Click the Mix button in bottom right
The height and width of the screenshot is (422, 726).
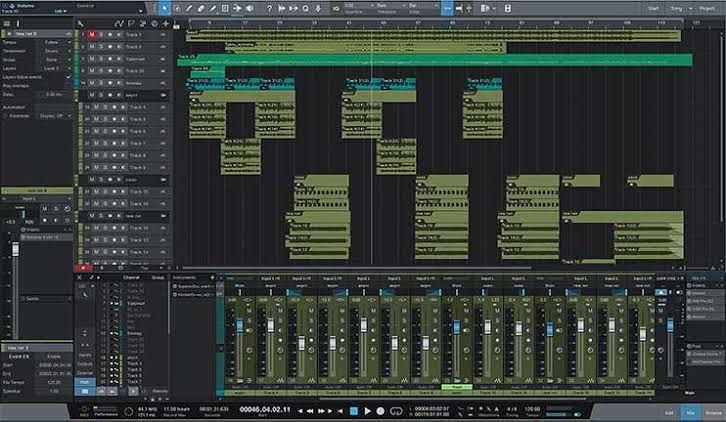(x=690, y=412)
